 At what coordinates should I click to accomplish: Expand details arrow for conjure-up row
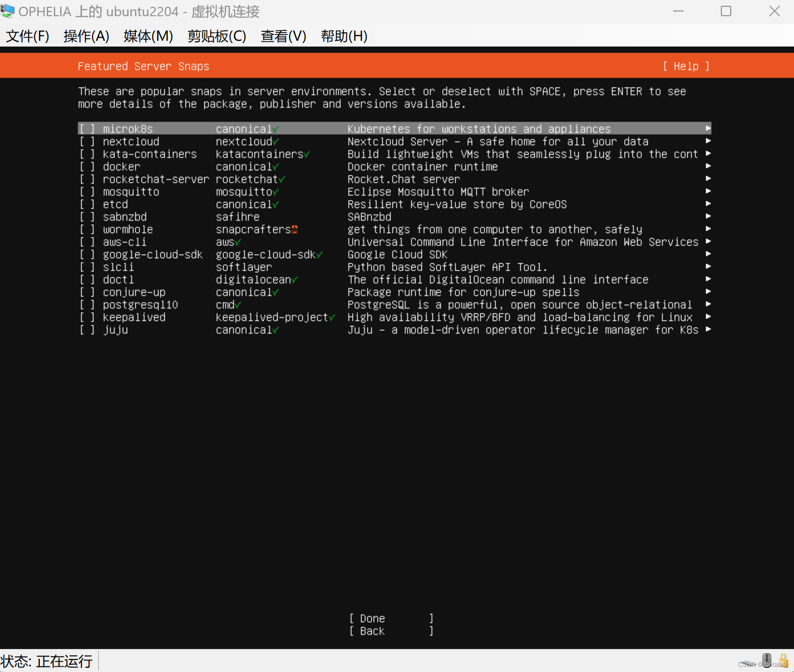click(708, 291)
